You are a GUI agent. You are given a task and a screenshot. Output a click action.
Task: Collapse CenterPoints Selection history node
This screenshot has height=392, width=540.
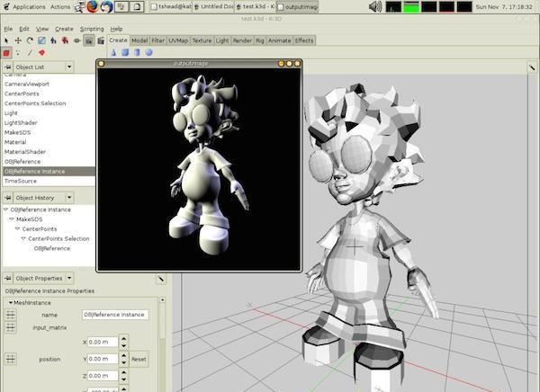coord(23,238)
